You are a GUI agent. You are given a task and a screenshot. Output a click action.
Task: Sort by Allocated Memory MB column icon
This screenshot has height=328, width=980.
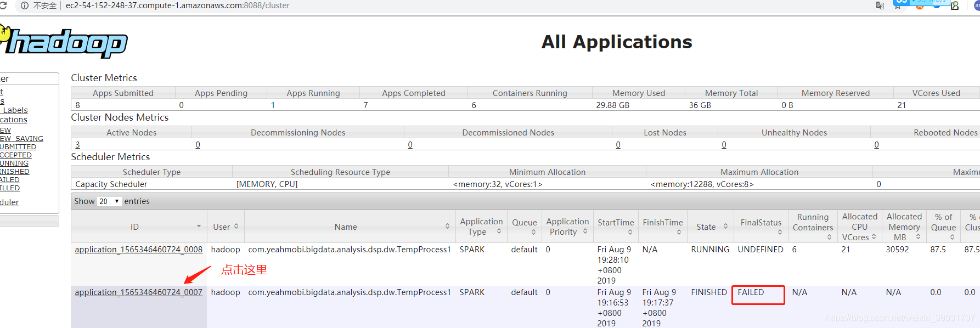tap(917, 237)
